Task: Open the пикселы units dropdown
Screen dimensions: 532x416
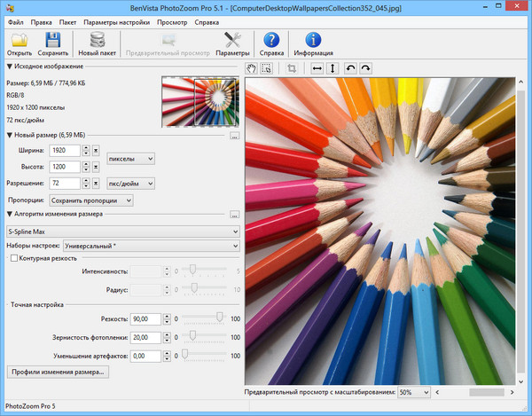Action: coord(130,158)
